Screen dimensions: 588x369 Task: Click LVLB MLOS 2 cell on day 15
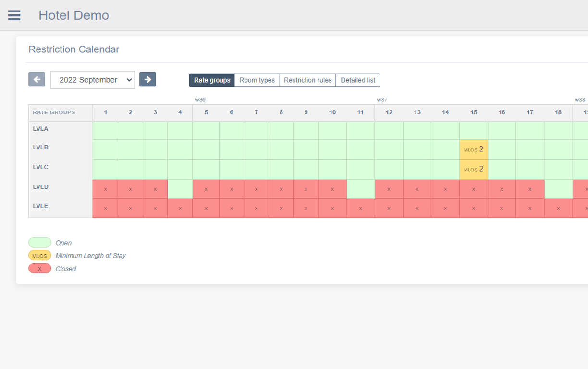click(474, 149)
